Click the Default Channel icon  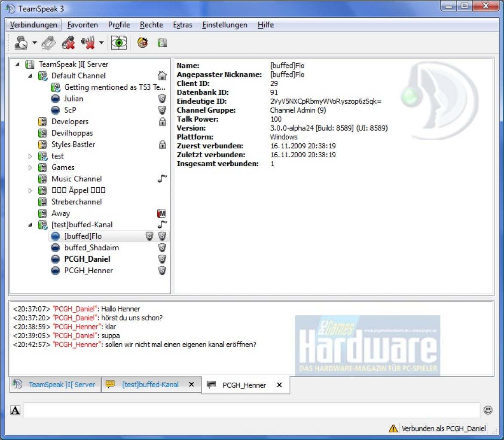tap(43, 76)
